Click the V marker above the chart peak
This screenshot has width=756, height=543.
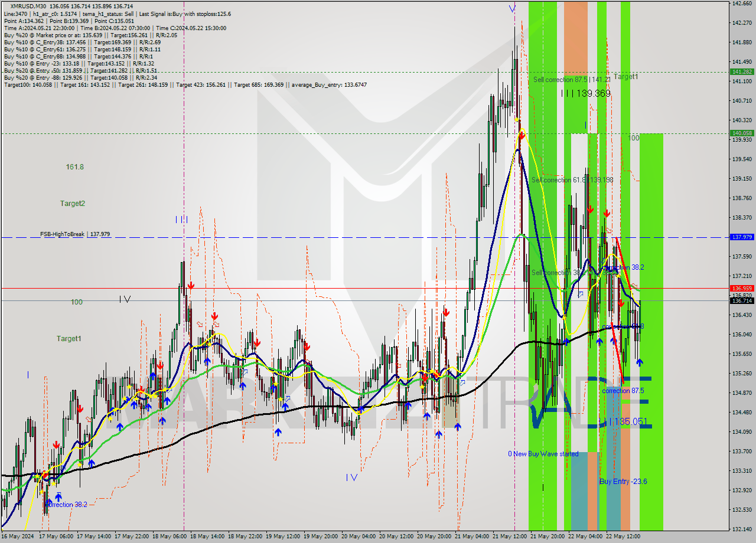point(511,8)
